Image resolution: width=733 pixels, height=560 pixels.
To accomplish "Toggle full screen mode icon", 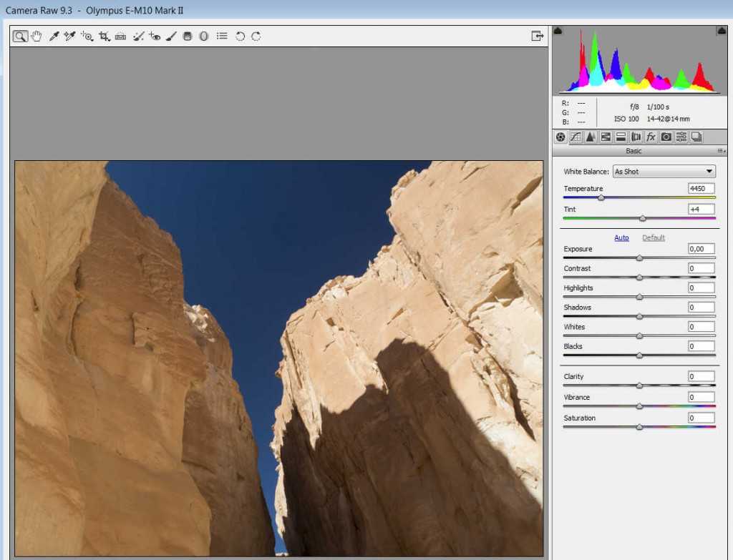I will click(x=537, y=36).
